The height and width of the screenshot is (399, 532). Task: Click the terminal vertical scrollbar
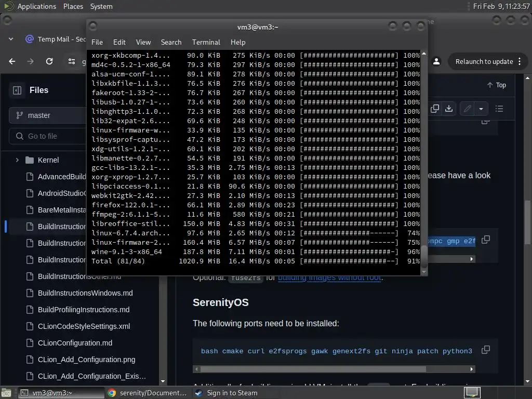point(424,256)
